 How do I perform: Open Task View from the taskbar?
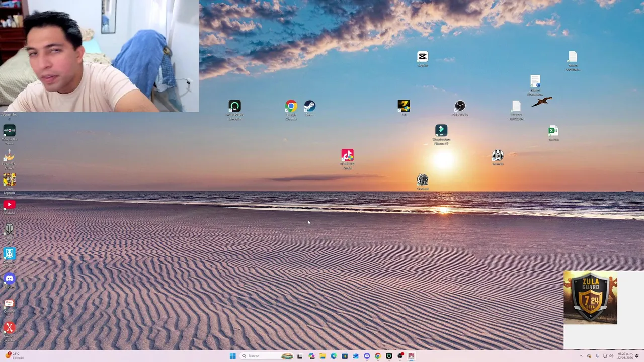click(x=300, y=356)
